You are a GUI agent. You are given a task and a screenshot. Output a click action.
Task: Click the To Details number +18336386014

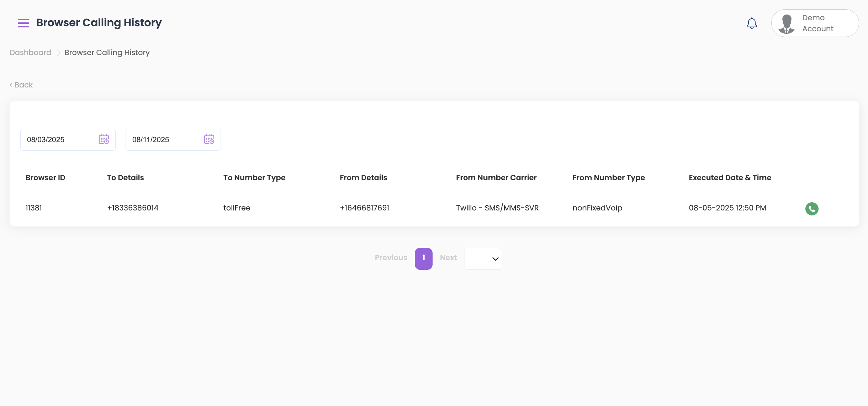pyautogui.click(x=133, y=208)
